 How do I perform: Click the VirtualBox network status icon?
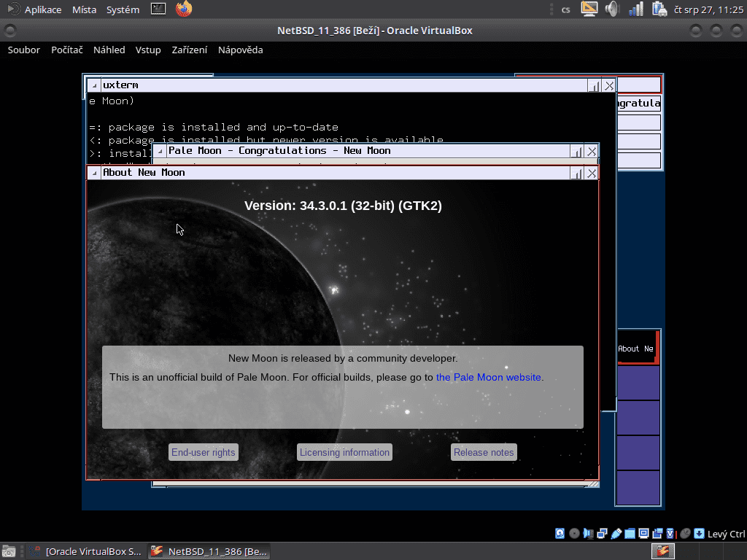point(602,533)
